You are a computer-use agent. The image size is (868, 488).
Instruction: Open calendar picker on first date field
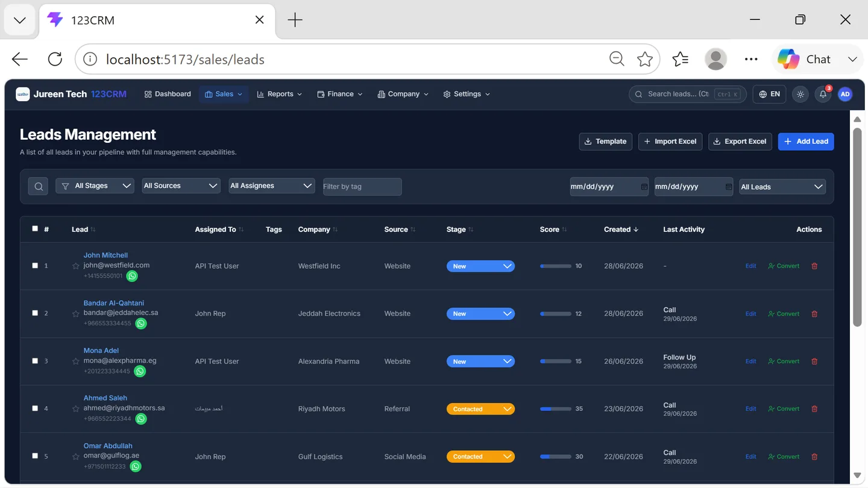[x=644, y=187]
